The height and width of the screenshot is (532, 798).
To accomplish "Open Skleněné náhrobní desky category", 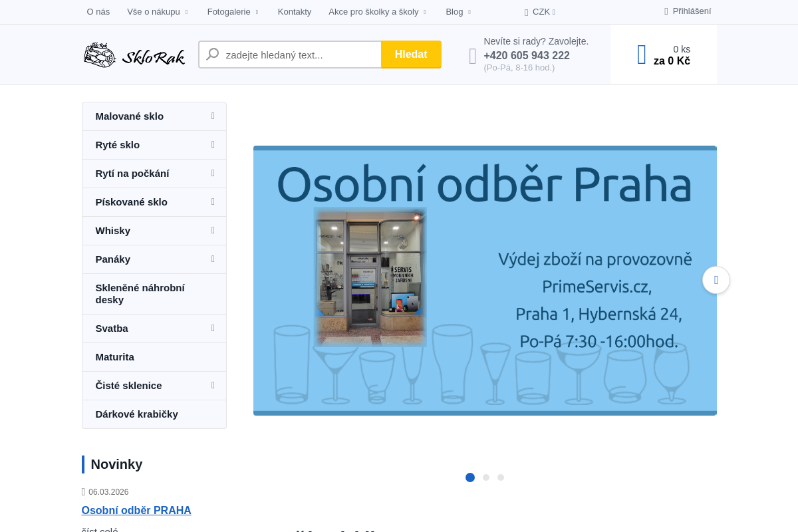I will (x=154, y=294).
